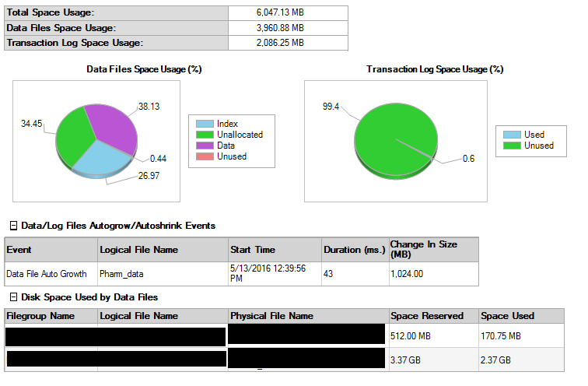Viewport: 588px width, 386px height.
Task: Click the Duration (ms.) column header
Action: click(x=354, y=250)
